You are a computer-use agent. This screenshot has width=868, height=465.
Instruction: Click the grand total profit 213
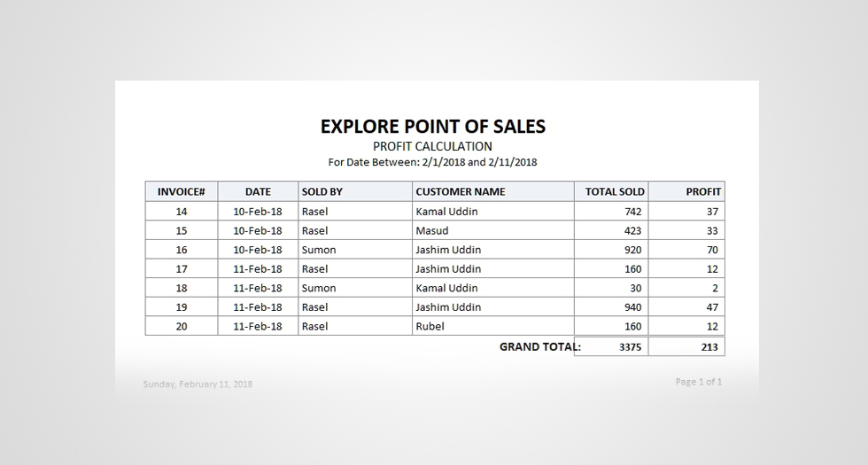tap(709, 347)
